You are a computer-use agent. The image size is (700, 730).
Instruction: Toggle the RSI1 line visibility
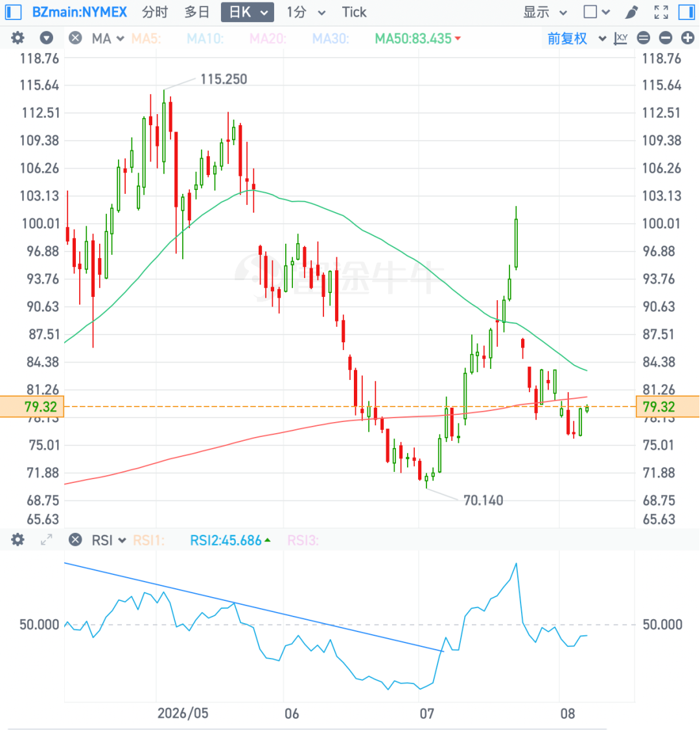148,540
